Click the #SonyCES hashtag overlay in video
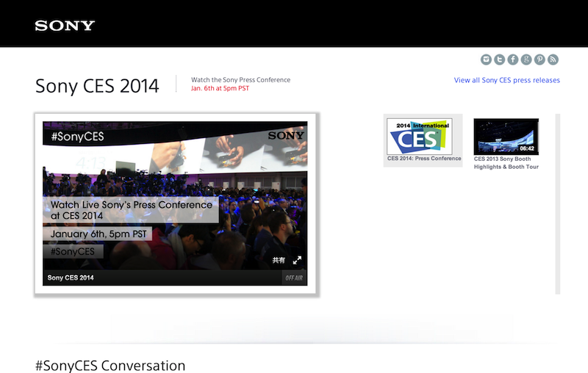 click(78, 137)
